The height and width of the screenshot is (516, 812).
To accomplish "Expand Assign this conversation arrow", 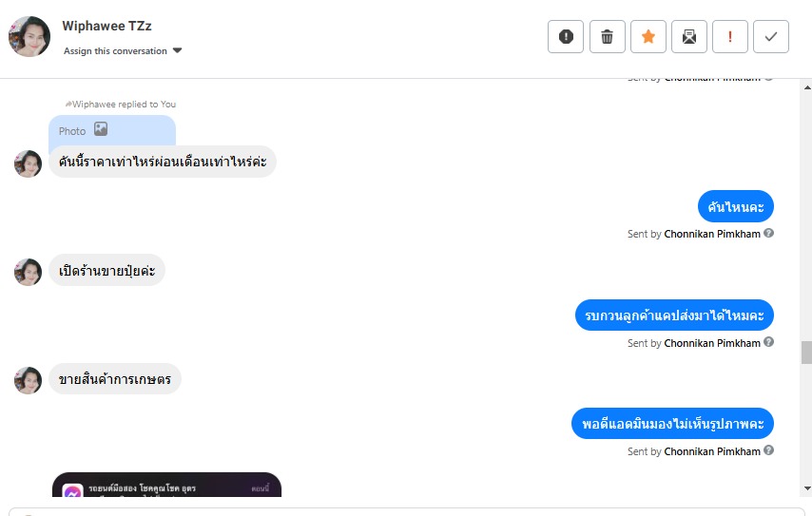I will pos(177,50).
